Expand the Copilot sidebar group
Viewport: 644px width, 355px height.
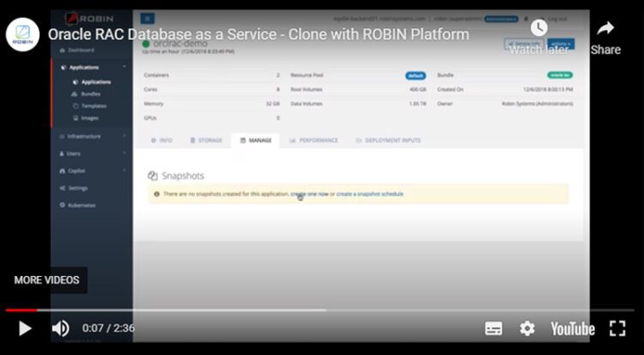point(93,171)
